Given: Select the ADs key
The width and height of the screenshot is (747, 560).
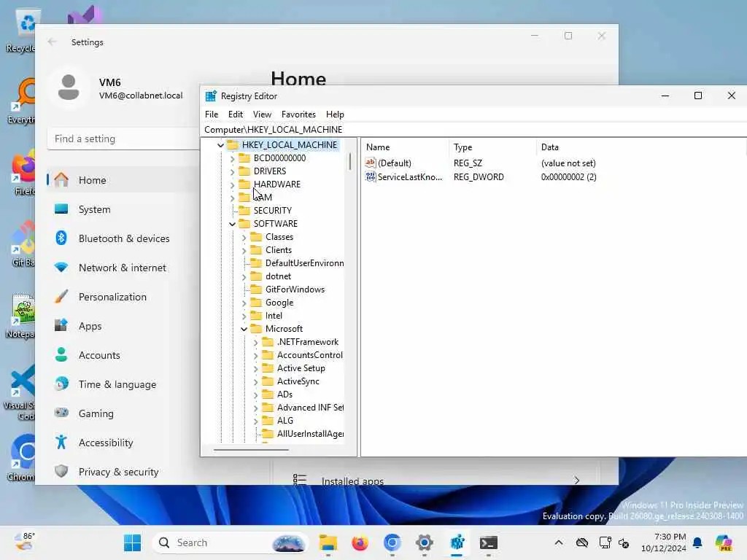Looking at the screenshot, I should point(285,394).
